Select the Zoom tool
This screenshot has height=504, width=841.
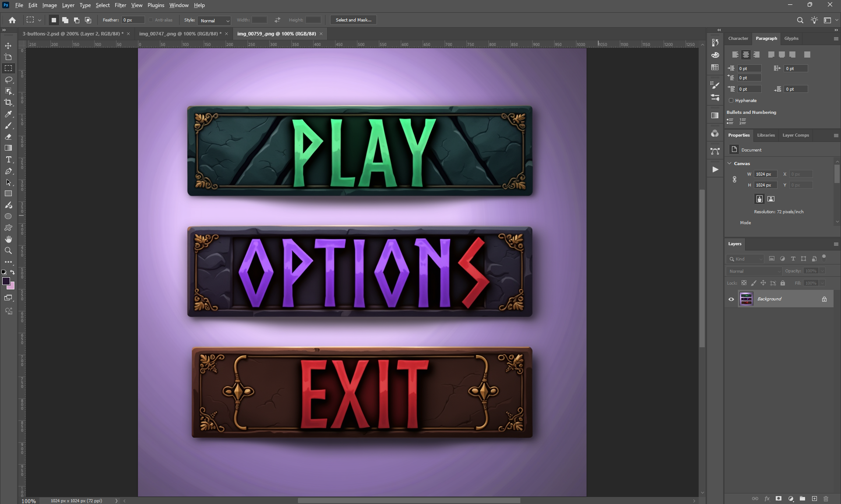(x=8, y=250)
